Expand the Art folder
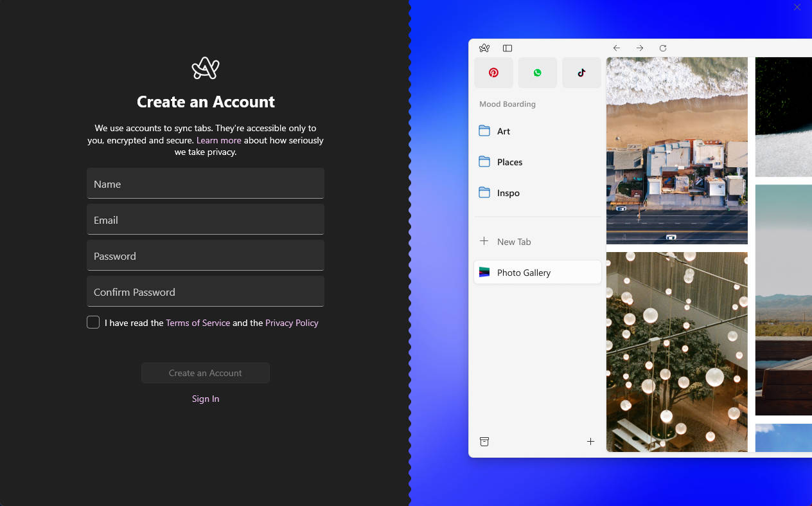The height and width of the screenshot is (506, 812). coord(503,131)
